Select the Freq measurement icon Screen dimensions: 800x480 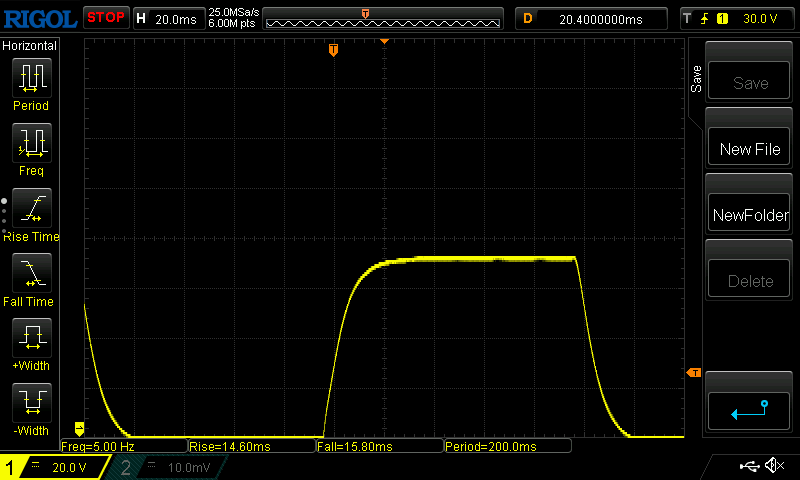pyautogui.click(x=31, y=143)
